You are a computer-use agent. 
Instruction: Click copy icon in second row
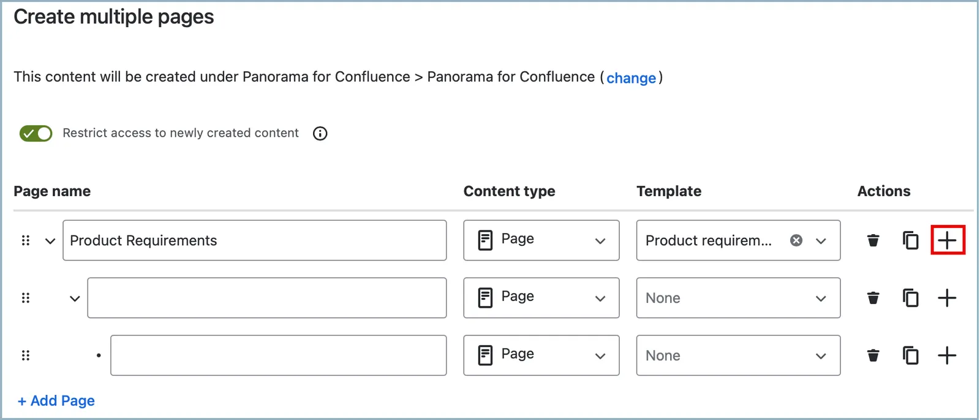tap(910, 298)
